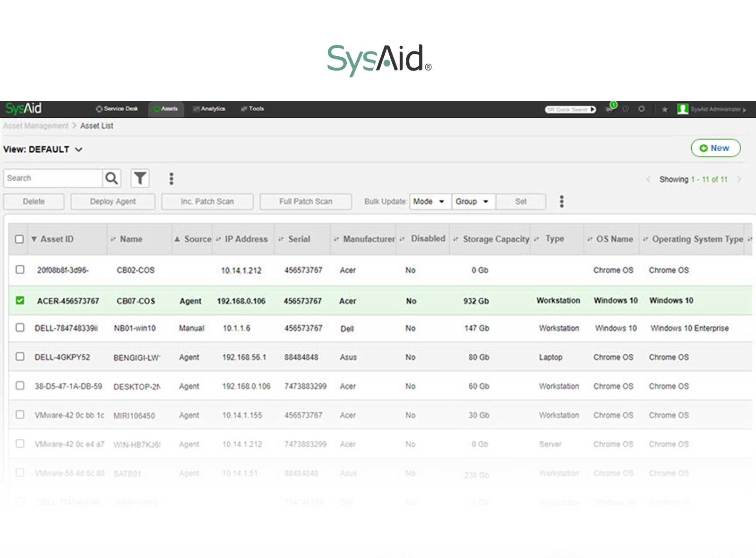Click the Full Patch Scan button

click(305, 201)
